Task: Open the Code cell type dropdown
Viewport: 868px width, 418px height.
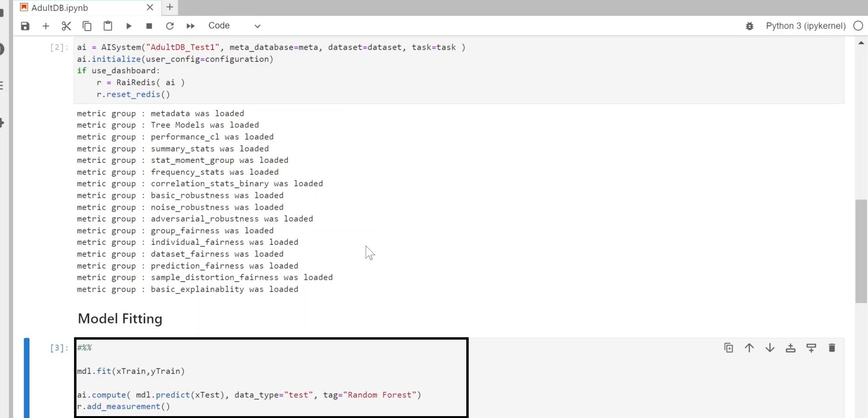Action: click(x=235, y=26)
